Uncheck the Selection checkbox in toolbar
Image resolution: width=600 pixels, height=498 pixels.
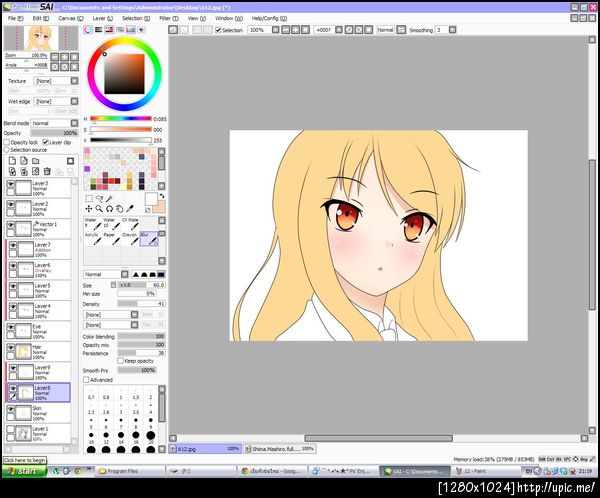218,30
